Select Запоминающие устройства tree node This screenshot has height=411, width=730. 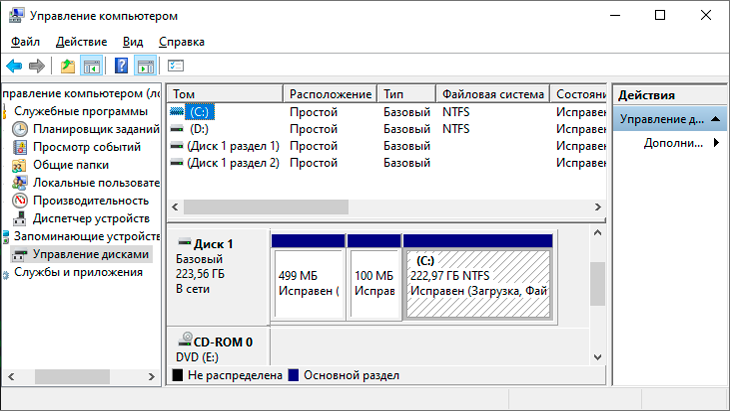click(87, 236)
